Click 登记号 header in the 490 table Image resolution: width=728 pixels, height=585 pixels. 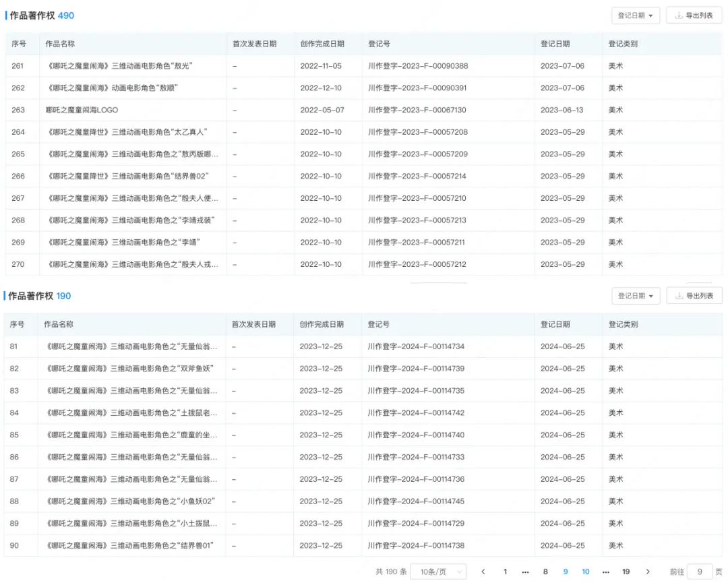click(x=379, y=44)
